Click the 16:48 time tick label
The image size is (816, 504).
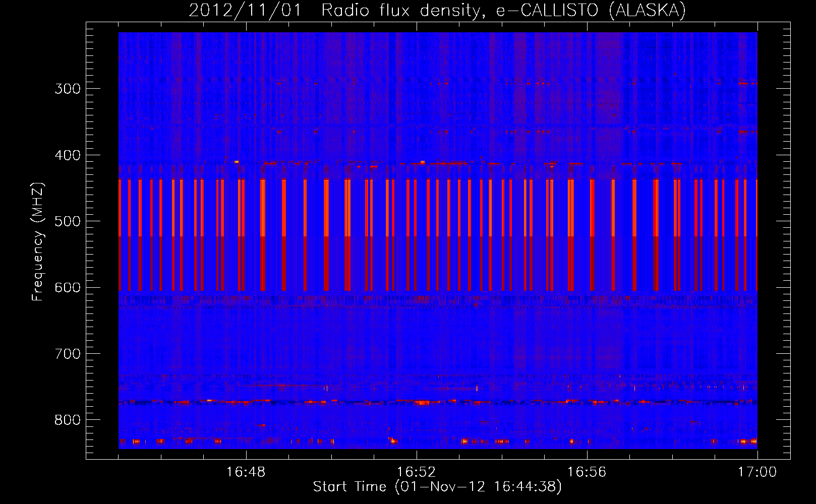[246, 472]
